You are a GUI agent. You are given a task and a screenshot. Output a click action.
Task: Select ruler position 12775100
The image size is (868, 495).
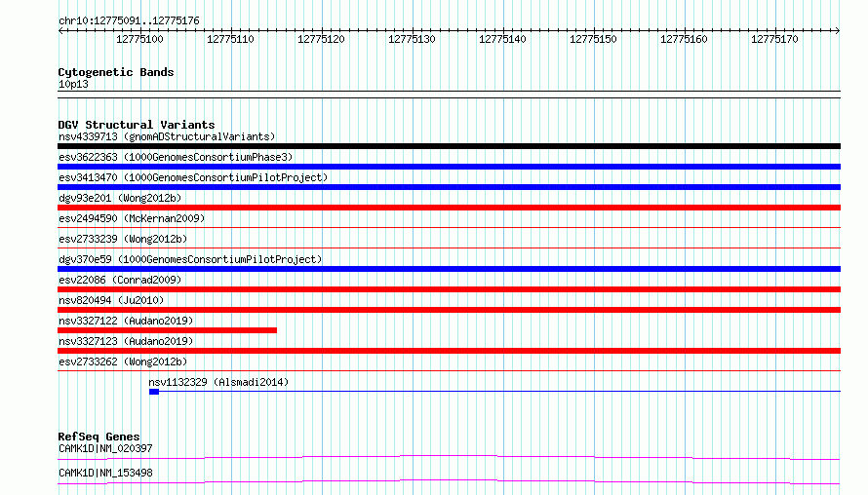(x=139, y=39)
